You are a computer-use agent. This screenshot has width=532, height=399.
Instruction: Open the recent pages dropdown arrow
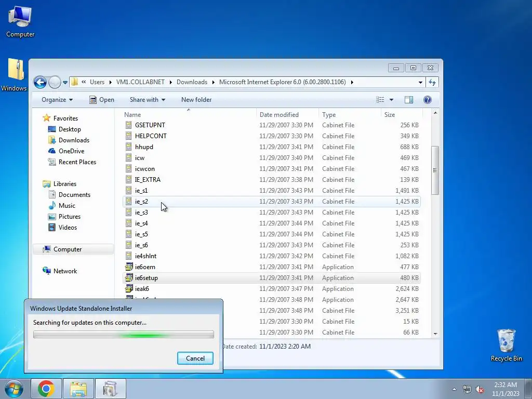65,83
